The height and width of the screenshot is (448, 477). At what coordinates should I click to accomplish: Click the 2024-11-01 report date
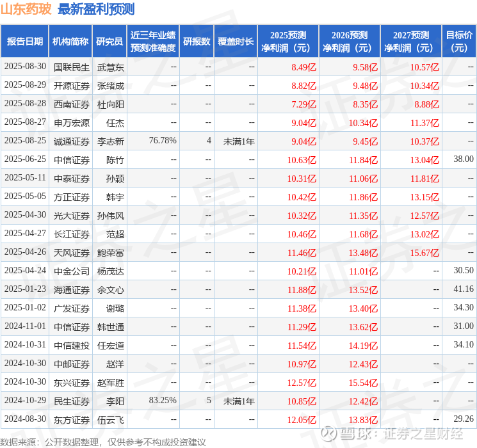[x=25, y=326]
